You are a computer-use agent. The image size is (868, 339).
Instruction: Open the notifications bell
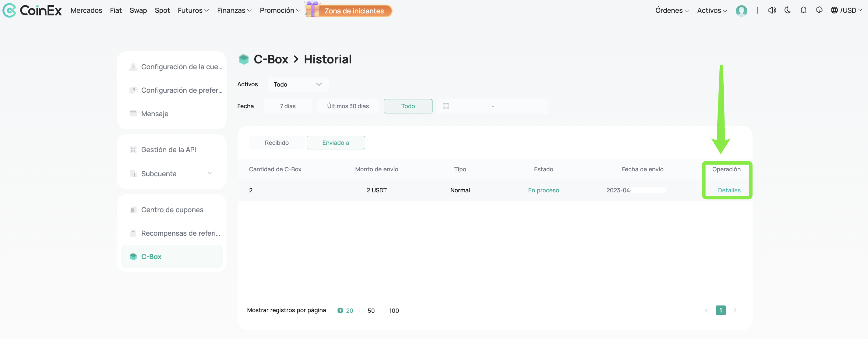[x=803, y=10]
